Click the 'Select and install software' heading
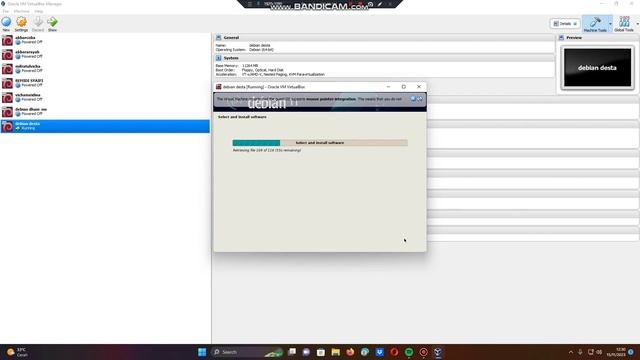The image size is (640, 360). click(x=242, y=117)
